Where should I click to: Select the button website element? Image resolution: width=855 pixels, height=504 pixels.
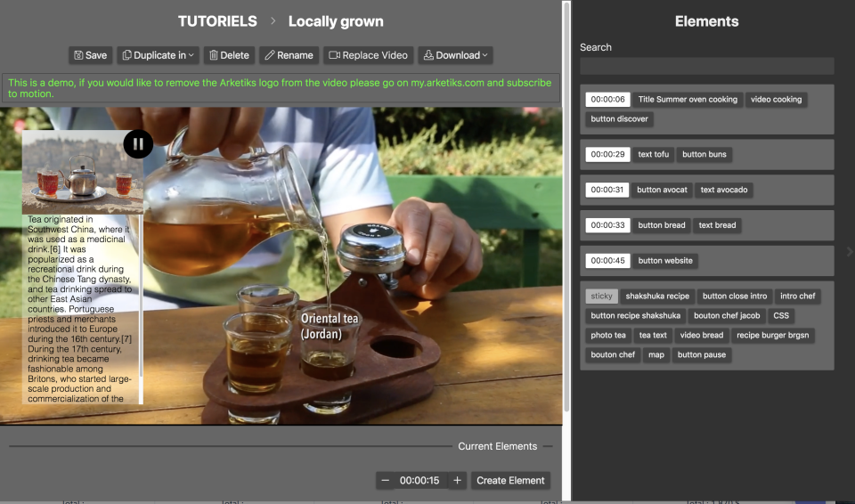665,261
